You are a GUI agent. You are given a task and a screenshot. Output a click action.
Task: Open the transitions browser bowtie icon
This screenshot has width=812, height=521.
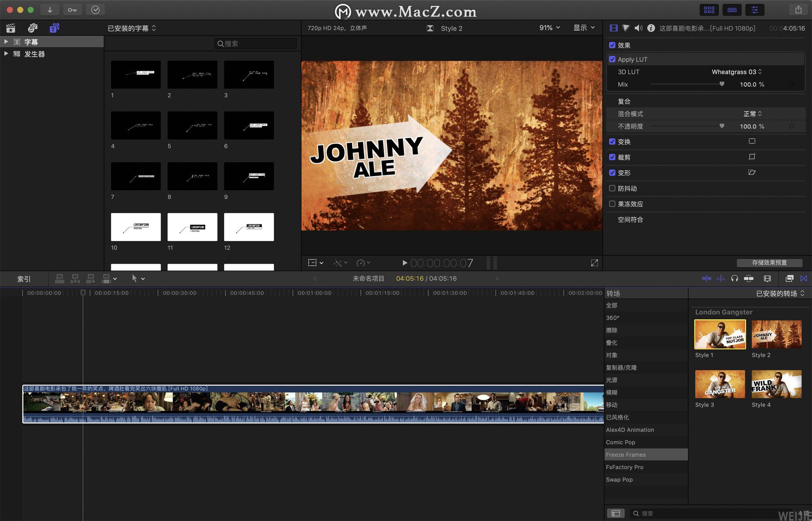click(x=804, y=278)
